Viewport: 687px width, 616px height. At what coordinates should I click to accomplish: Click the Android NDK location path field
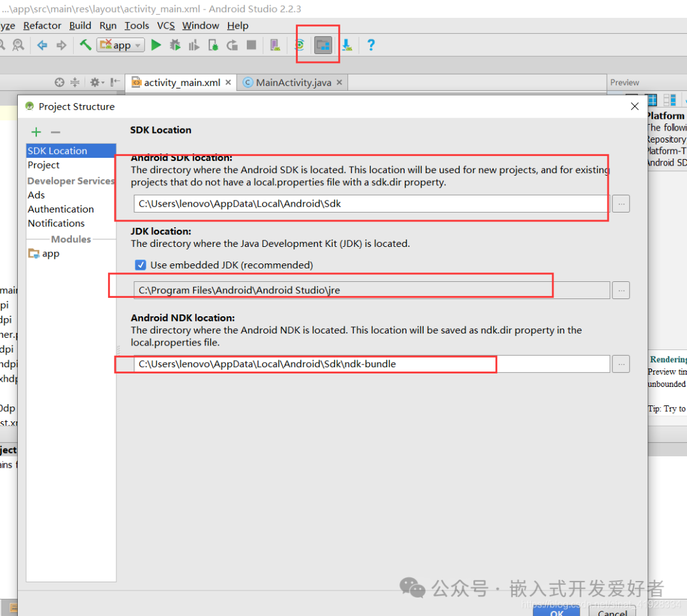click(371, 364)
